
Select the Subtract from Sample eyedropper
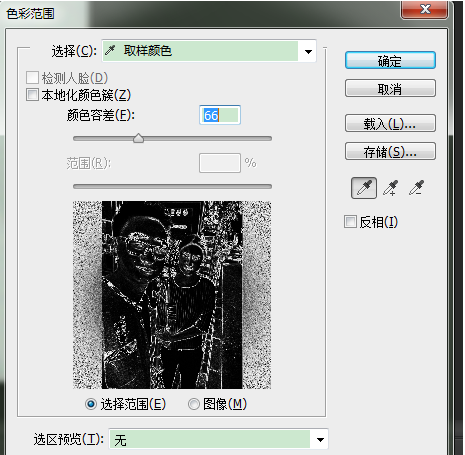tap(416, 188)
